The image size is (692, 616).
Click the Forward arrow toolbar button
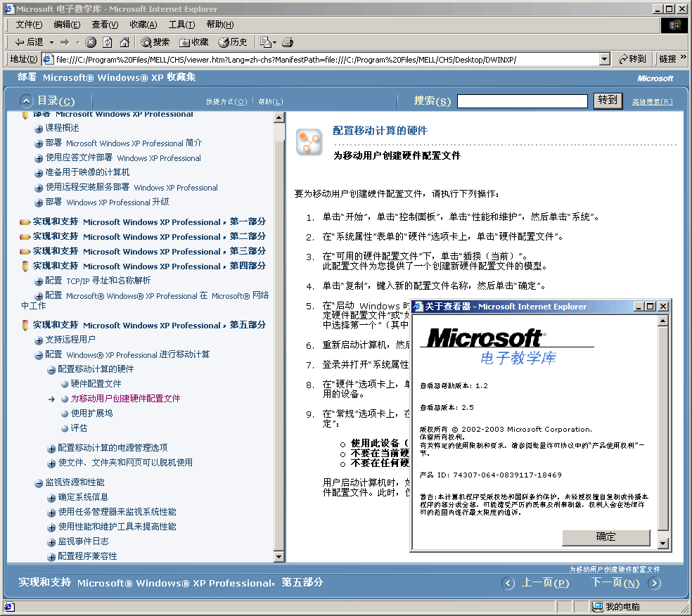pos(65,42)
